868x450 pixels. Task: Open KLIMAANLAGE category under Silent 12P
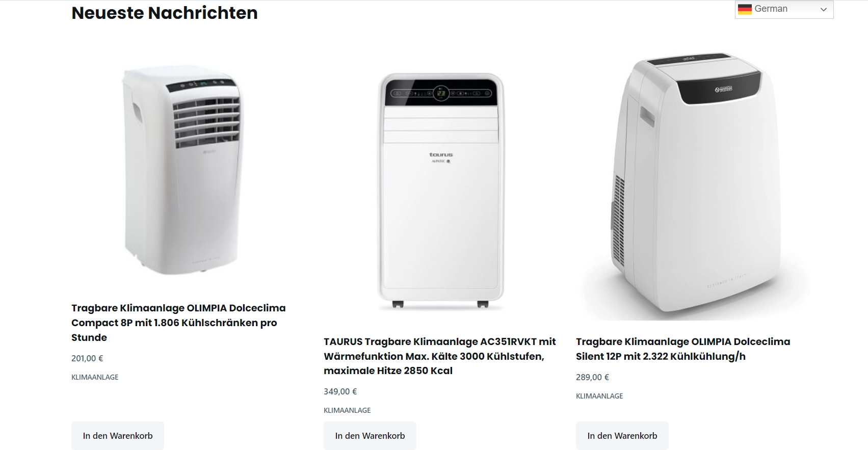(x=599, y=396)
